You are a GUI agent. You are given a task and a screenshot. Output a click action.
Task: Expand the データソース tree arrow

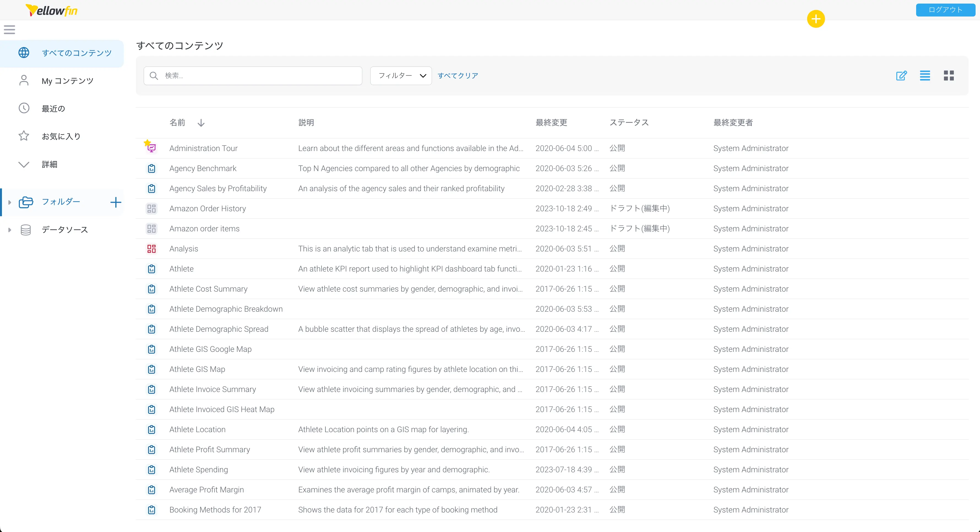(10, 230)
